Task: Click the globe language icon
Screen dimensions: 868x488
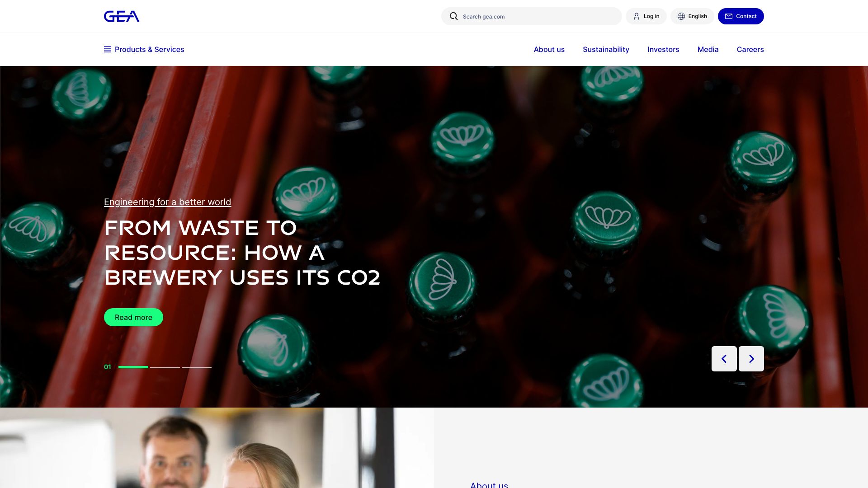Action: tap(681, 16)
